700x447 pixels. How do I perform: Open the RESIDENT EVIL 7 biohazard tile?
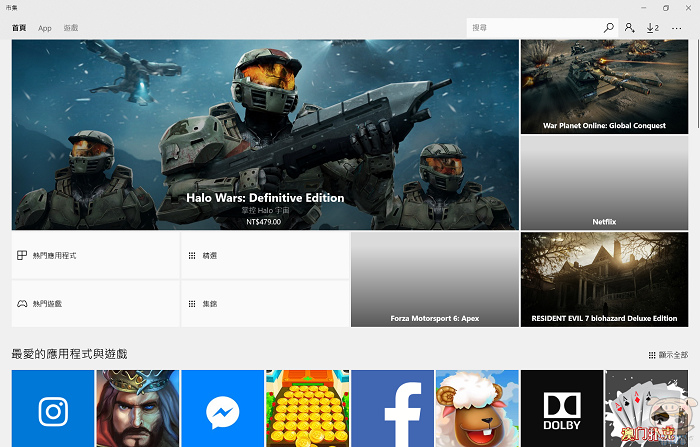point(604,280)
